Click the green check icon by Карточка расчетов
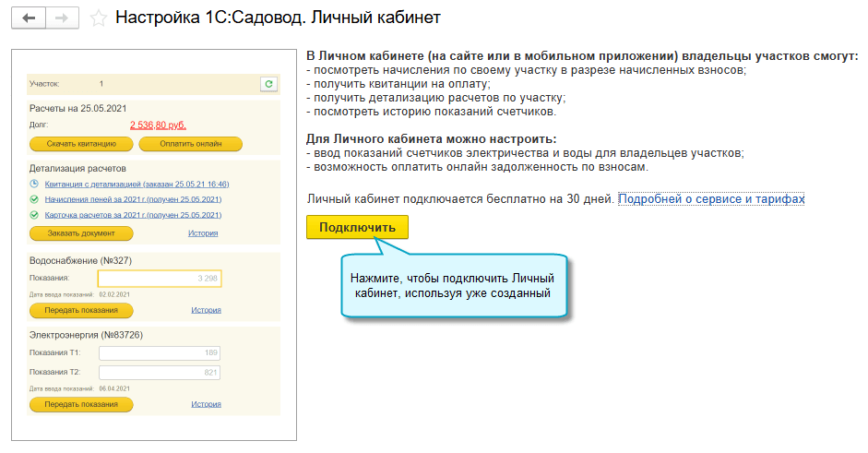Image resolution: width=868 pixels, height=453 pixels. [34, 214]
